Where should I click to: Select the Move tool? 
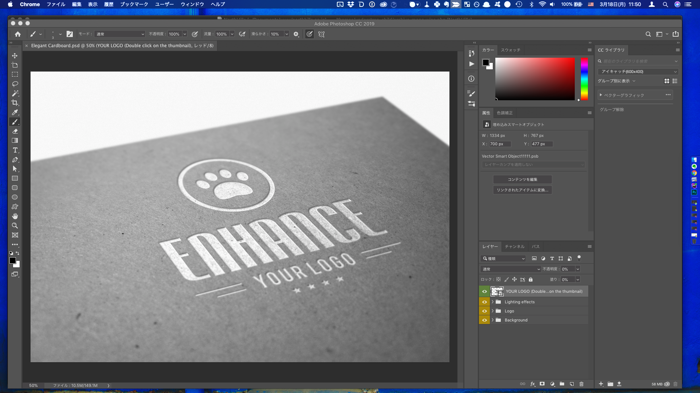[15, 56]
